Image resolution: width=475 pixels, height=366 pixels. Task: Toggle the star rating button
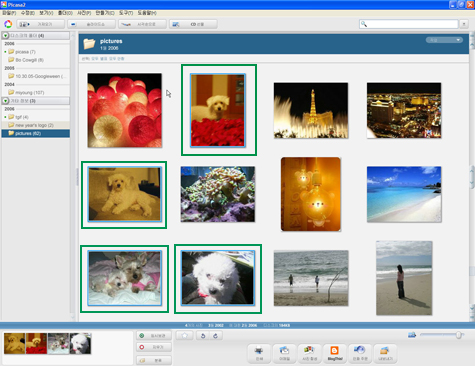click(x=184, y=336)
